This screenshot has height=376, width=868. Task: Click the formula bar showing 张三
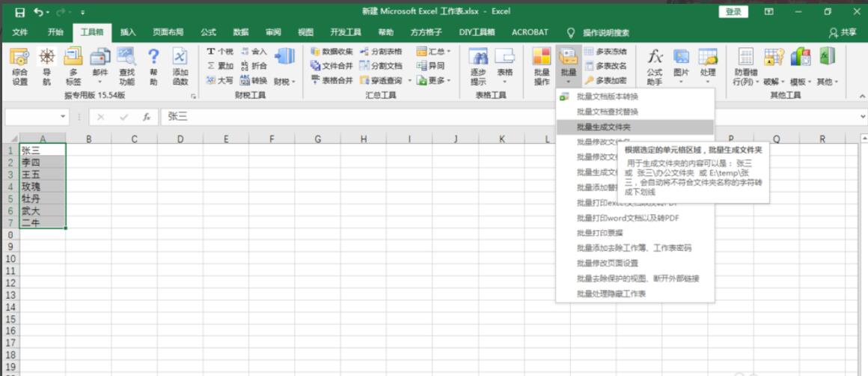tap(510, 117)
